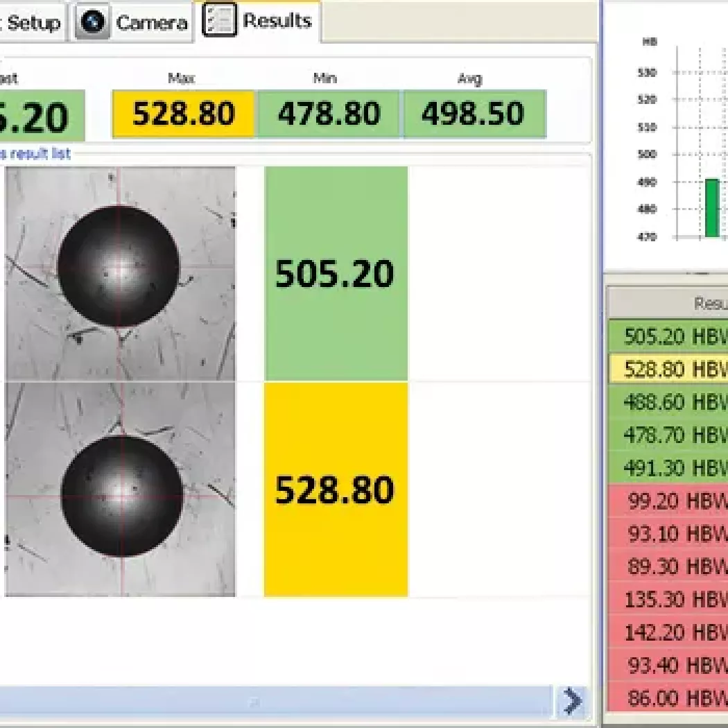The image size is (728, 728).
Task: Click the bottom indentation image thumbnail
Action: click(x=120, y=489)
